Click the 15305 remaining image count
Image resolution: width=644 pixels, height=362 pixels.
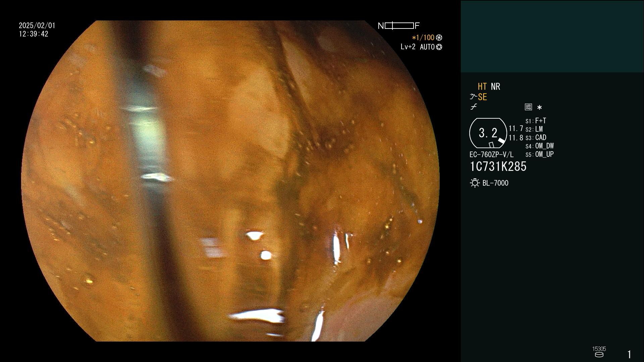pyautogui.click(x=599, y=349)
